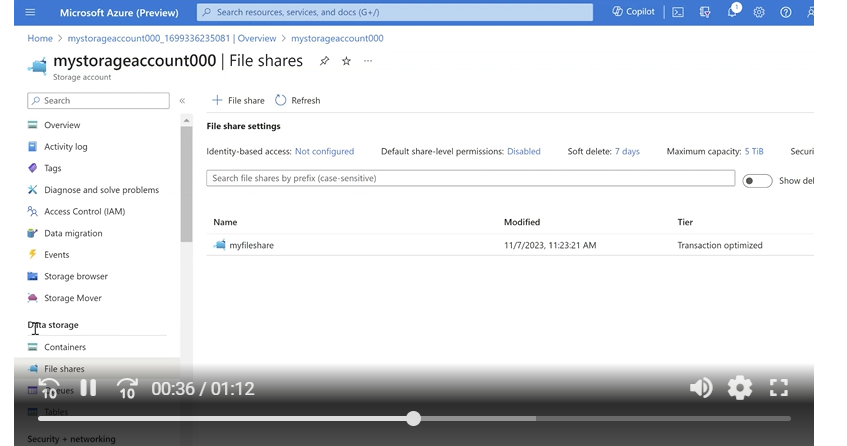This screenshot has height=446, width=847.
Task: Launch the Cloud Shell icon
Action: 678,12
